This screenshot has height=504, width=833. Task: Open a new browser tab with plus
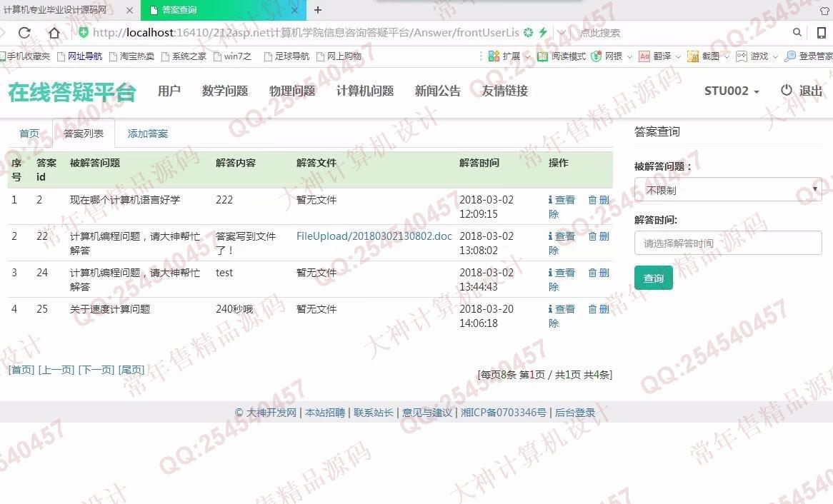pyautogui.click(x=318, y=10)
